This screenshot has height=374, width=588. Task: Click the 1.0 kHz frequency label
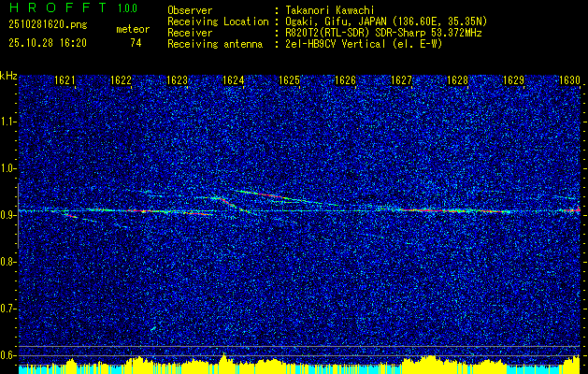pyautogui.click(x=7, y=168)
